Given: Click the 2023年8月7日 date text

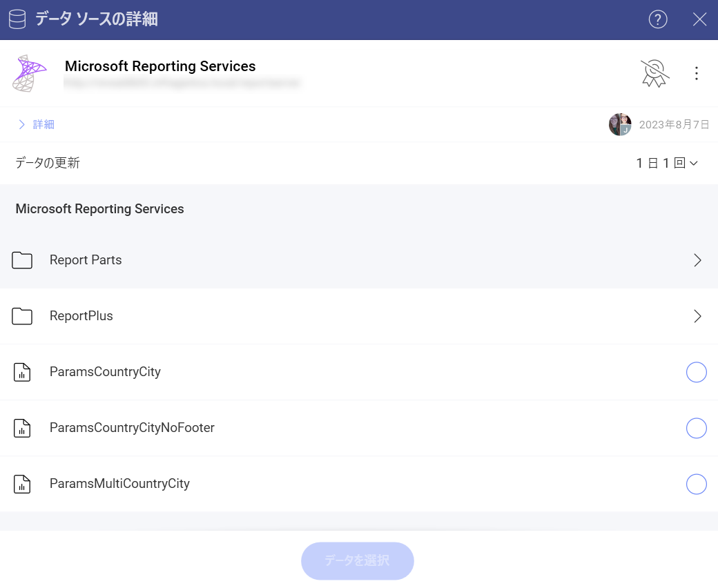Looking at the screenshot, I should coord(674,124).
